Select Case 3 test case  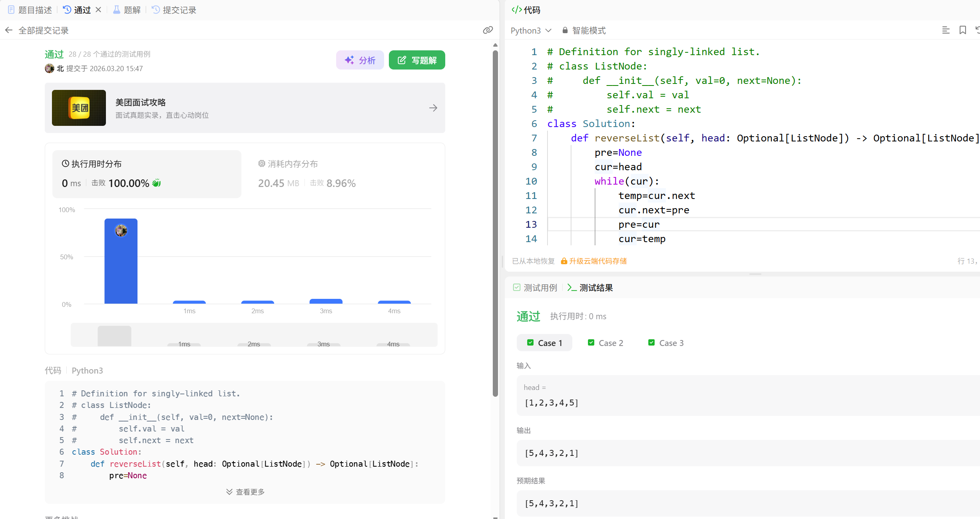[x=666, y=343]
